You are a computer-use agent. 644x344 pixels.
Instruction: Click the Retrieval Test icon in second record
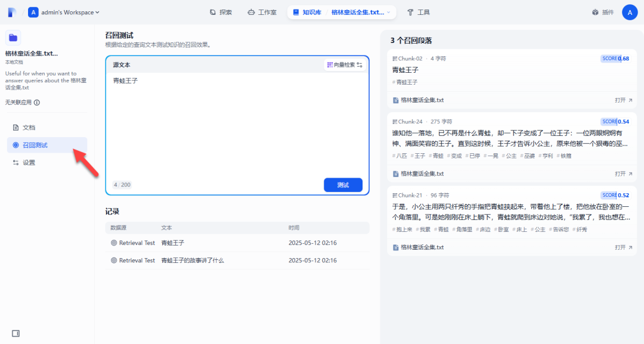coord(114,261)
